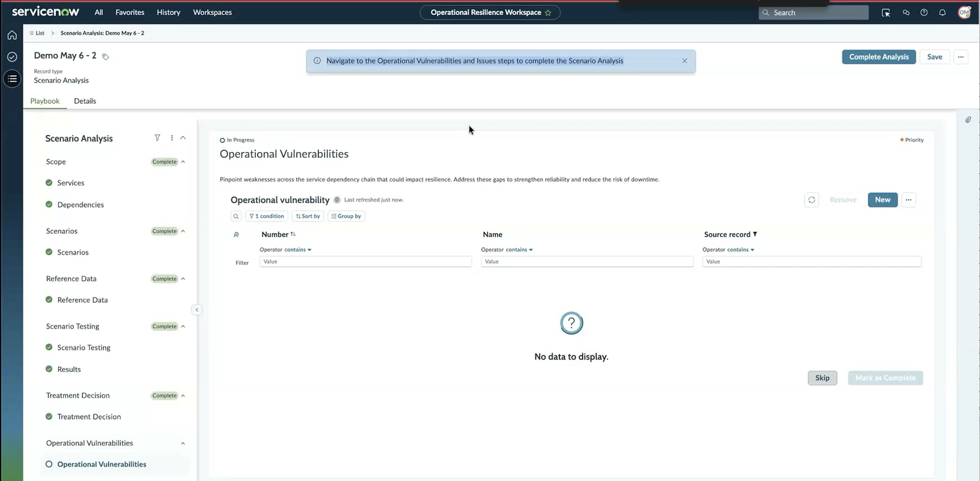The image size is (980, 481).
Task: Open list more actions next to New button
Action: [908, 200]
